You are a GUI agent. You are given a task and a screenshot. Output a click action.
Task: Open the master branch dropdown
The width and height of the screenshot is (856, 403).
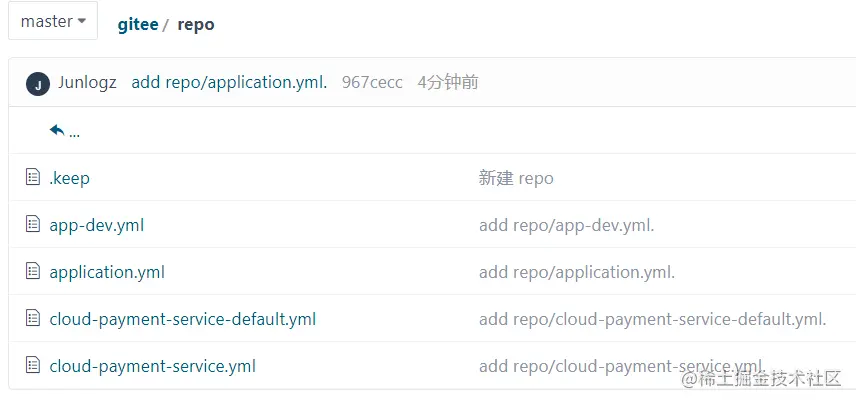(53, 21)
